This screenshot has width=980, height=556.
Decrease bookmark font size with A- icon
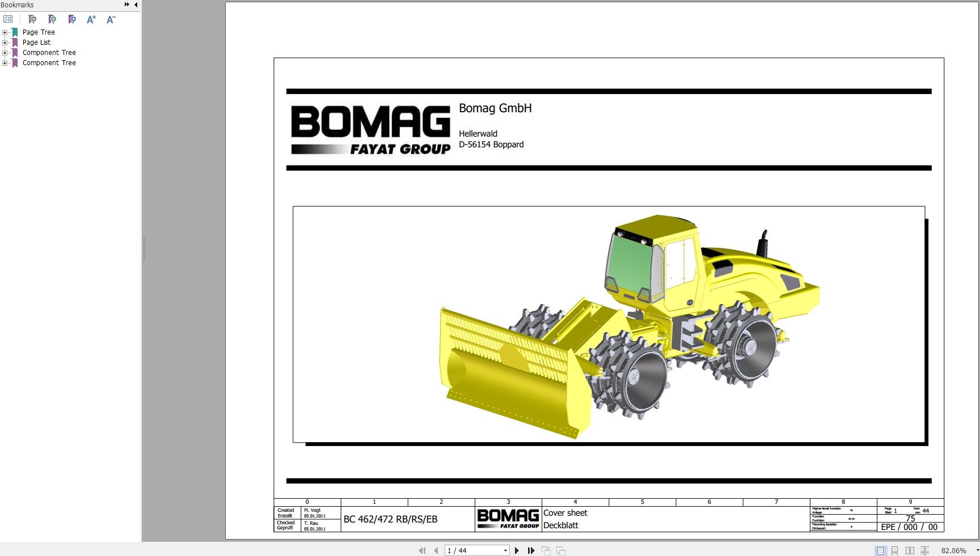coord(111,19)
